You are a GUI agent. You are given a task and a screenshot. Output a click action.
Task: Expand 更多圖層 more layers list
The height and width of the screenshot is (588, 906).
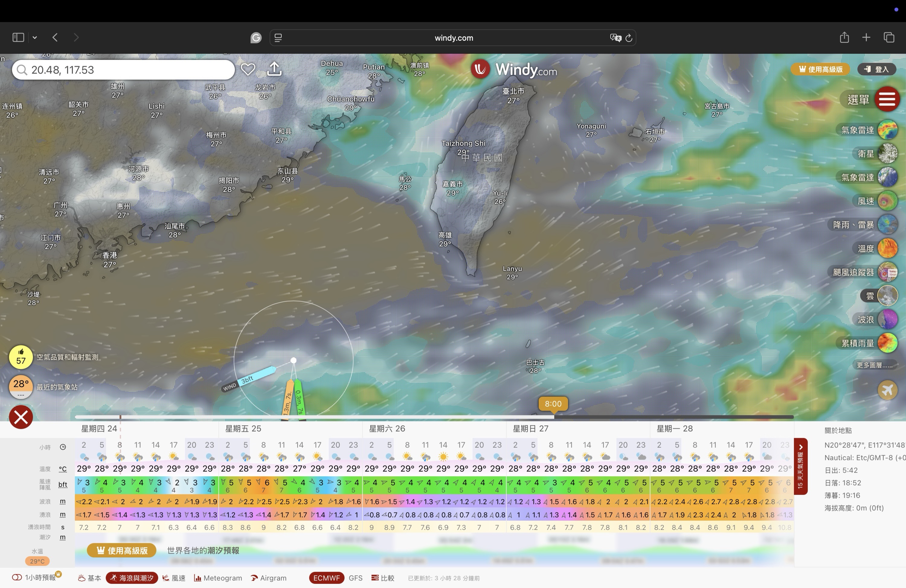874,365
